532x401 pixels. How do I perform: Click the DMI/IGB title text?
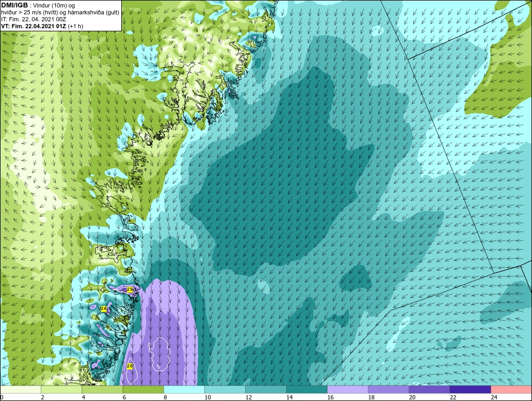tap(14, 5)
